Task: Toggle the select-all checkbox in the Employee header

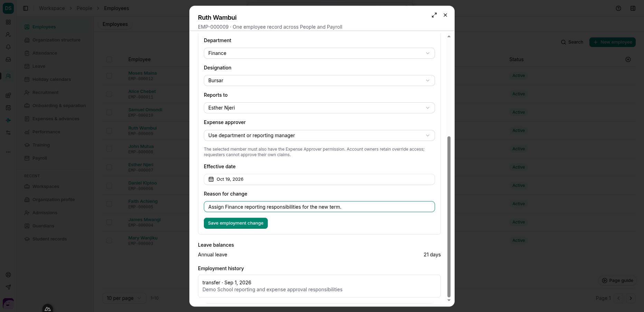Action: point(109,59)
